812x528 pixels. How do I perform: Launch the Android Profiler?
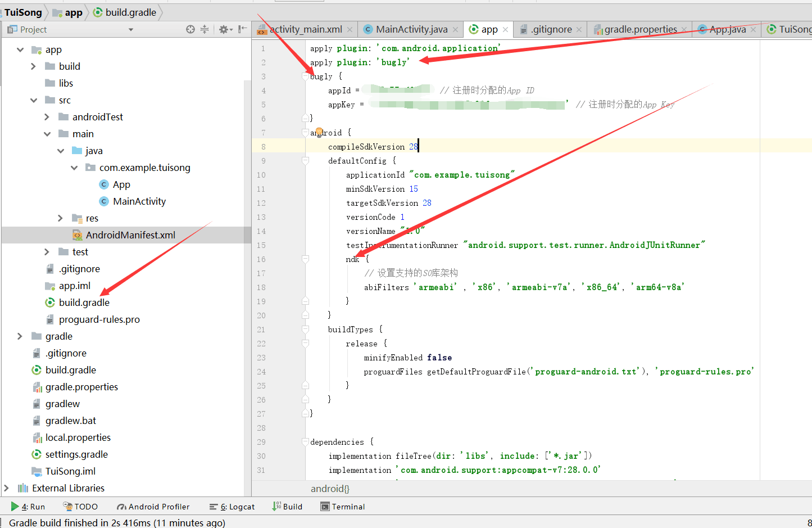click(x=153, y=507)
